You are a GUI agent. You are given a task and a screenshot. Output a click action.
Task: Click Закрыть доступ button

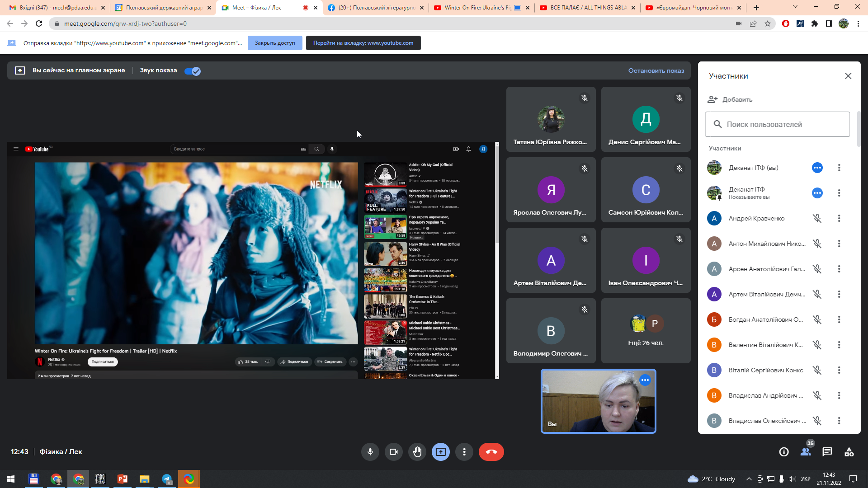click(x=275, y=43)
